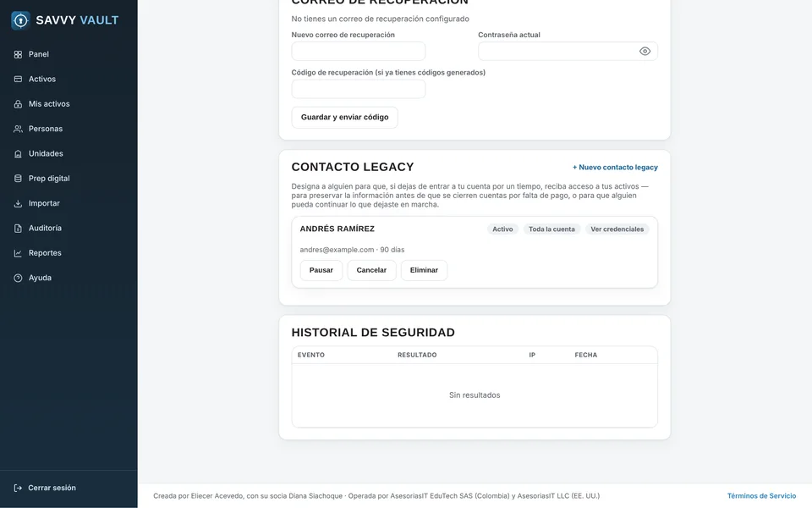This screenshot has height=508, width=812.
Task: Focus the Código de recuperación field
Action: click(359, 89)
